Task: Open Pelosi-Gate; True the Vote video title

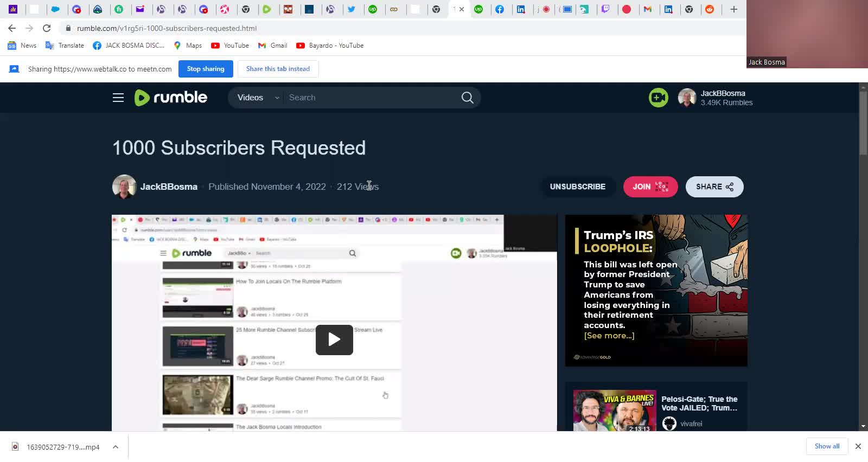Action: click(699, 403)
